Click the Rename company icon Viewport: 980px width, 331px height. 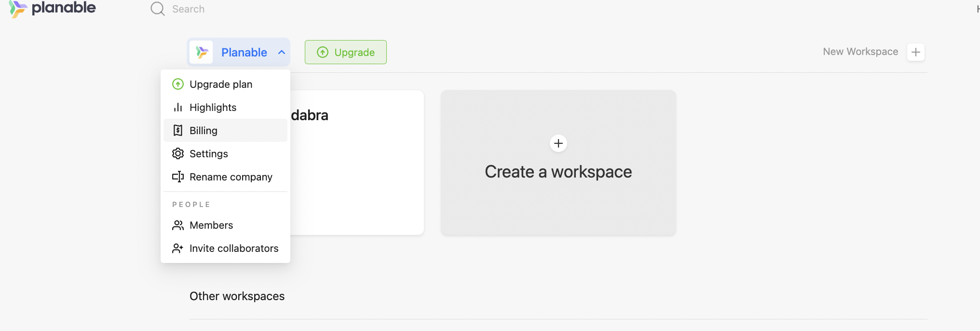pos(178,177)
